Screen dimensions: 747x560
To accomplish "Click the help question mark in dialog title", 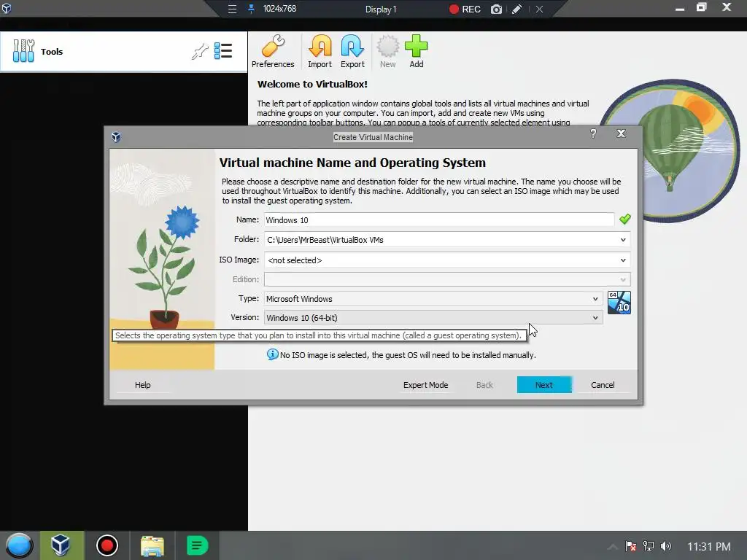I will (593, 134).
